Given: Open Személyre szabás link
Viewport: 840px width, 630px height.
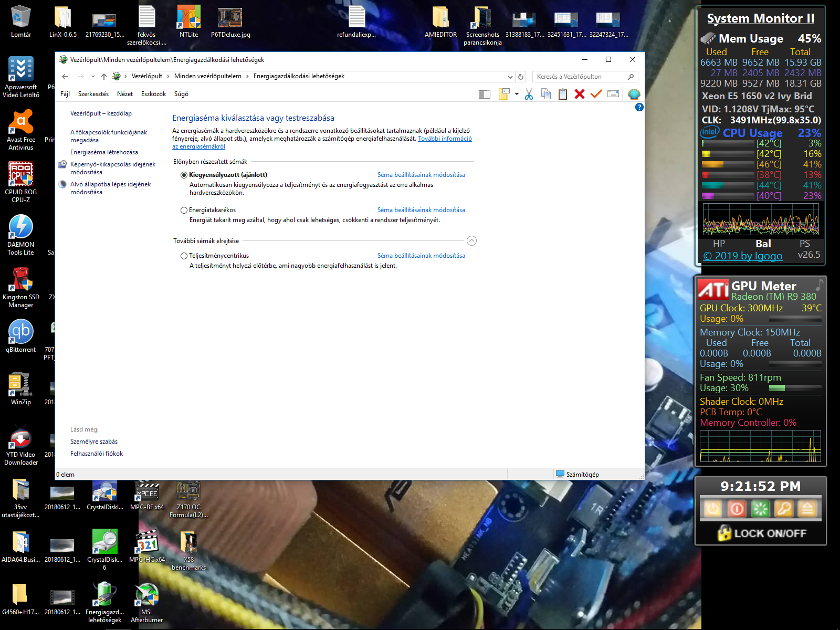Looking at the screenshot, I should click(x=94, y=442).
